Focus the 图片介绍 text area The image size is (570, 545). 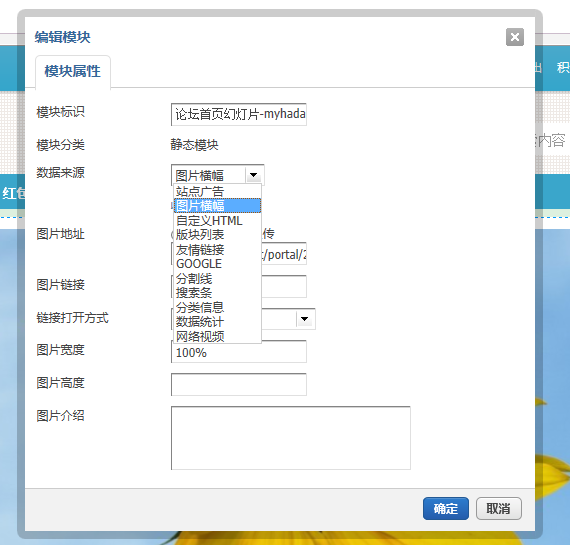[291, 438]
